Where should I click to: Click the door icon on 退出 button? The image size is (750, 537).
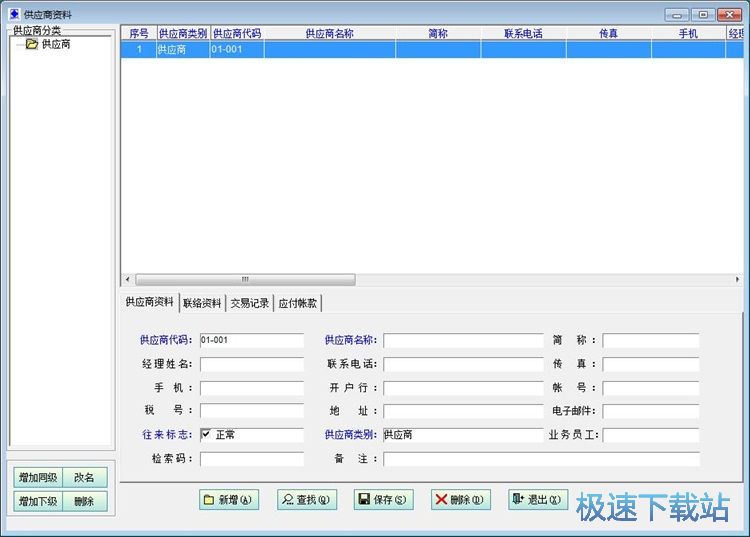point(518,499)
